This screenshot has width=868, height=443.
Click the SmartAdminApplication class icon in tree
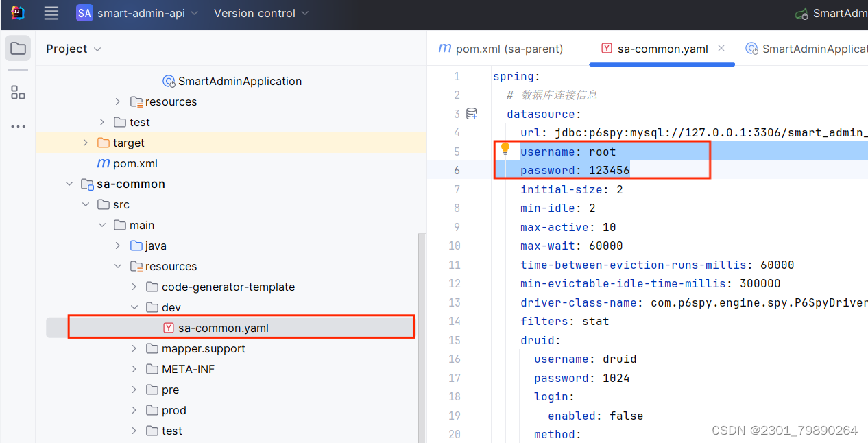pos(169,81)
